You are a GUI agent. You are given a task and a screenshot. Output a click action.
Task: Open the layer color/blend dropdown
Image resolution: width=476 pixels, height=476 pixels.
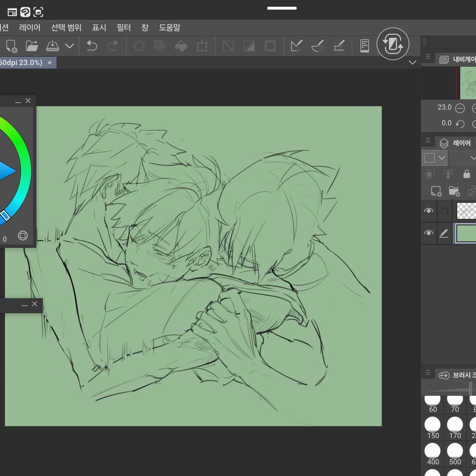tap(434, 158)
